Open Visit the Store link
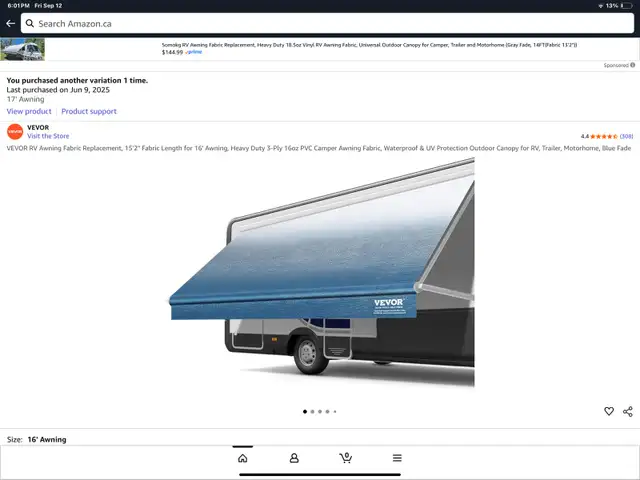Viewport: 640px width, 480px height. point(48,136)
